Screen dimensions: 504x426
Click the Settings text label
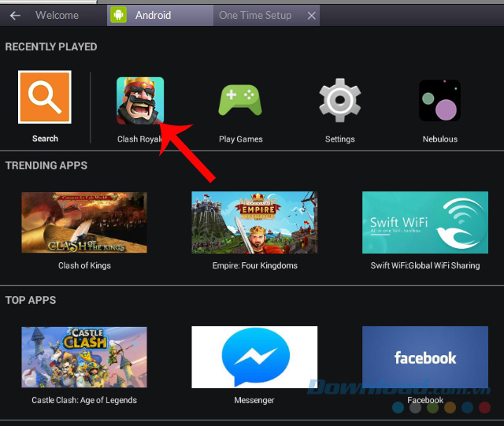tap(339, 139)
